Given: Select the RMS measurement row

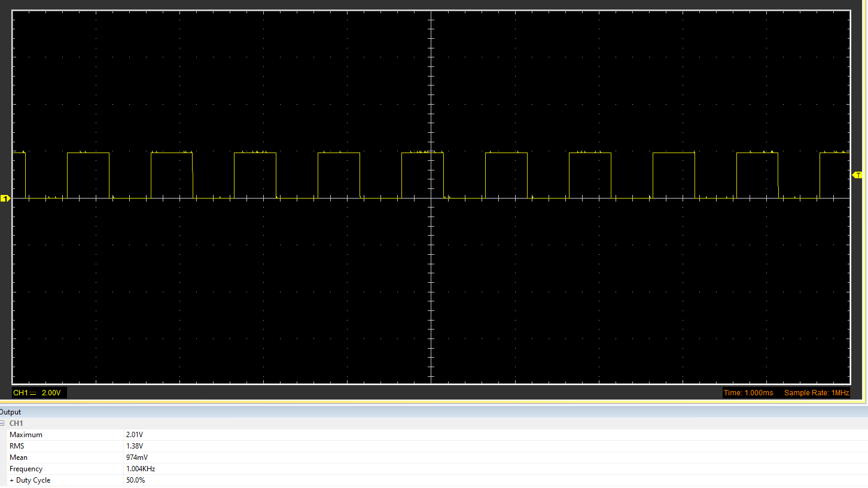Looking at the screenshot, I should point(17,446).
